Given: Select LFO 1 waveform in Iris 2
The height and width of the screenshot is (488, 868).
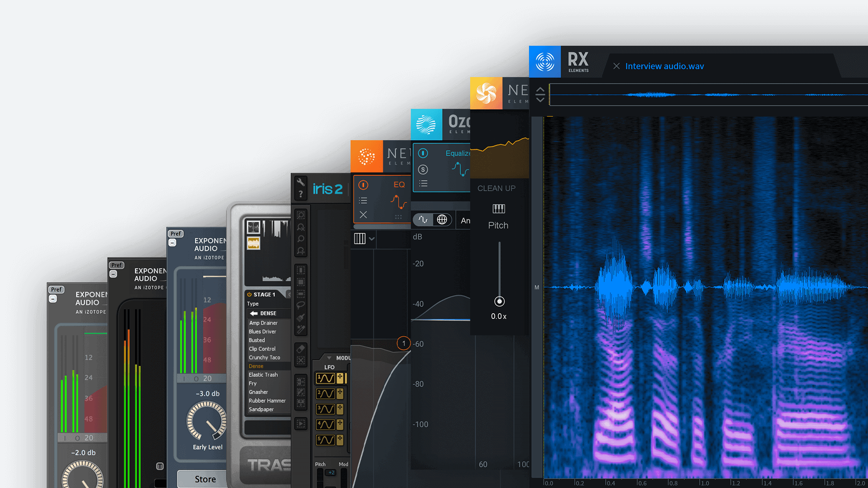Looking at the screenshot, I should [325, 378].
